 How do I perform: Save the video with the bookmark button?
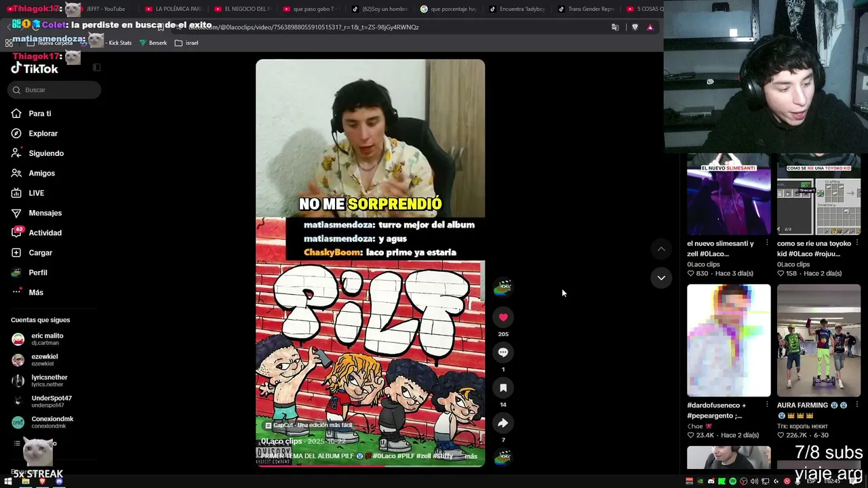503,388
